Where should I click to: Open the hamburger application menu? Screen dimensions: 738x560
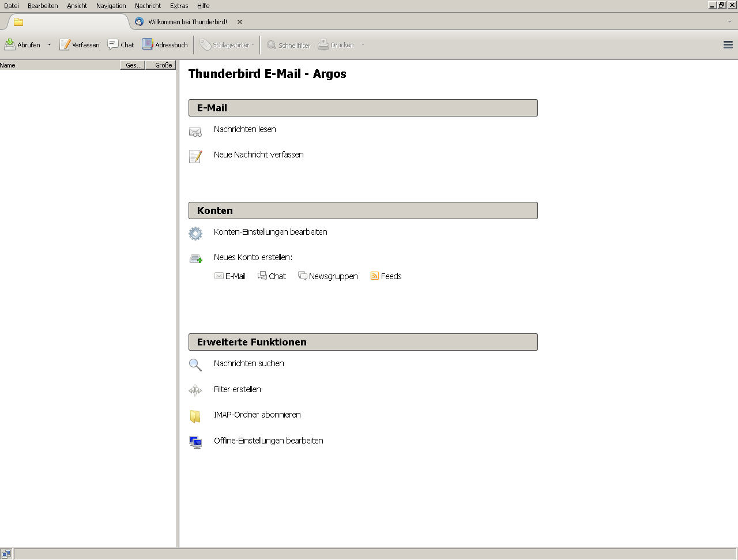point(728,44)
